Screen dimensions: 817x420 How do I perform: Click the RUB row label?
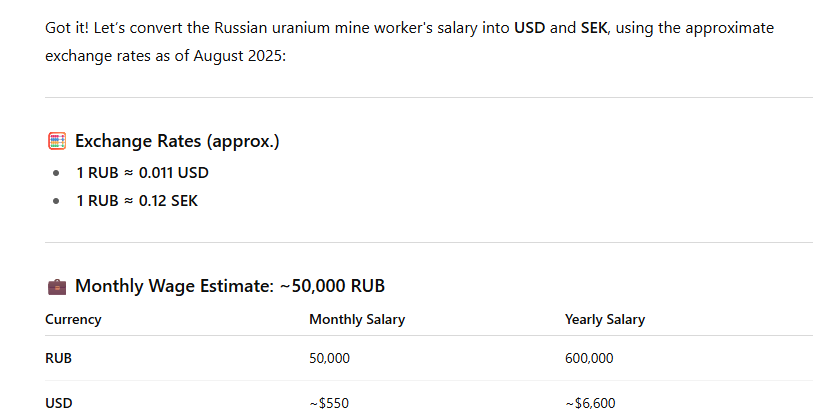coord(58,359)
